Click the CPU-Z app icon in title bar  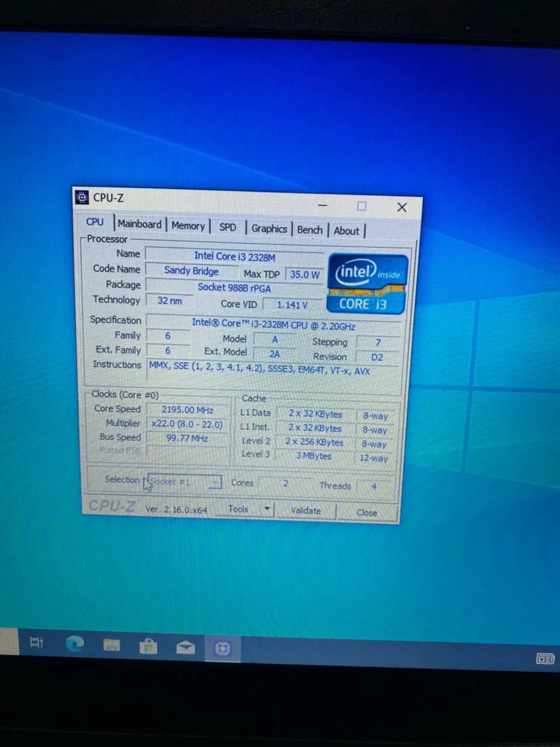click(x=82, y=197)
